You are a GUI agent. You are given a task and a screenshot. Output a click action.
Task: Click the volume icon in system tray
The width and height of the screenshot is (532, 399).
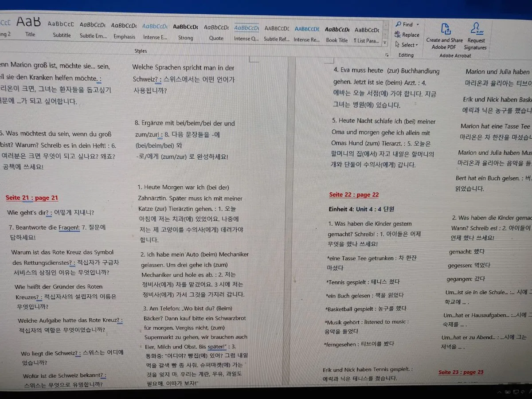tap(524, 392)
